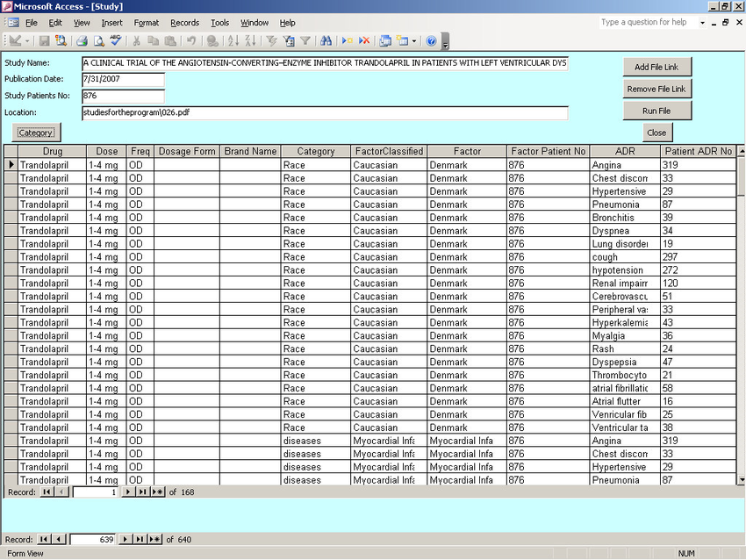Open the View button dropdown arrow
Viewport: 746px width, 560px height.
(x=27, y=41)
